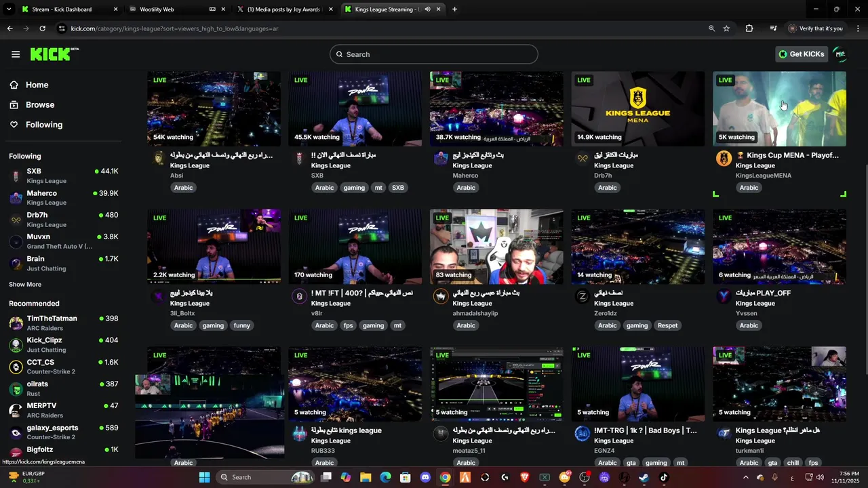Open Maherco channel avatar under stream
Screen dimensions: 868x488
(441, 159)
